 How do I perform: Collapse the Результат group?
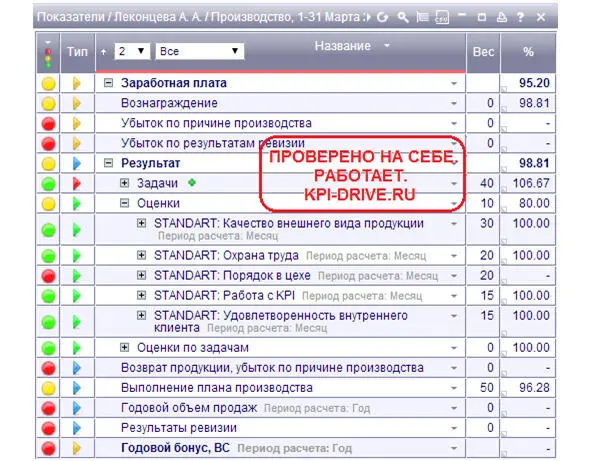(x=108, y=163)
